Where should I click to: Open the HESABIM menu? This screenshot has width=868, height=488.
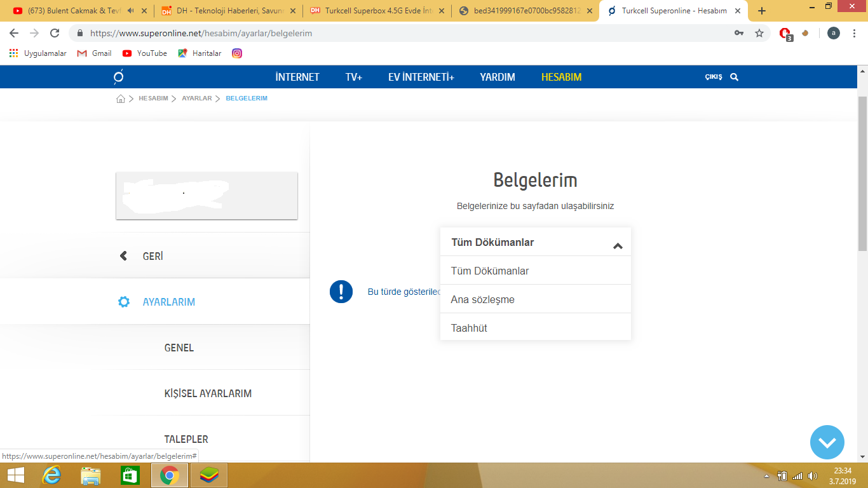[x=561, y=77]
